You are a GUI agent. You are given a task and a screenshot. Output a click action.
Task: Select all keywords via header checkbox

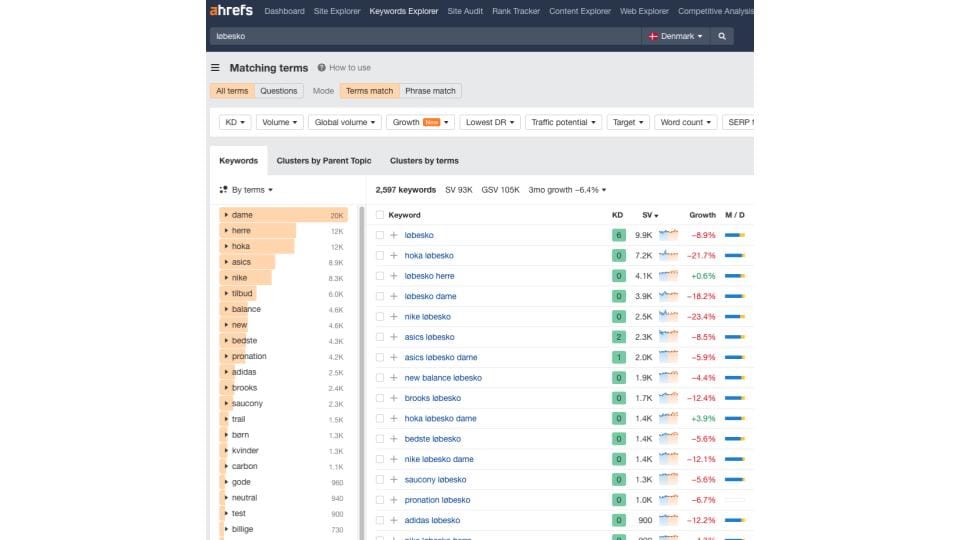380,215
